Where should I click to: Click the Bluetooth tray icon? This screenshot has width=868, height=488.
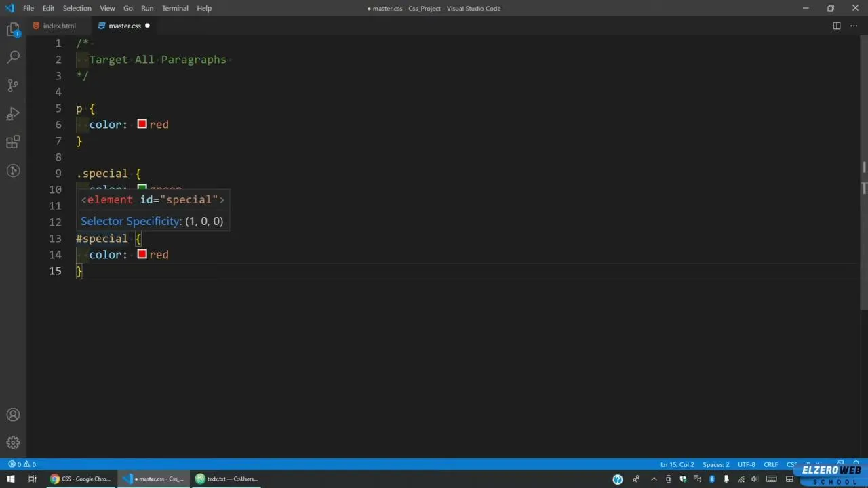coord(712,479)
